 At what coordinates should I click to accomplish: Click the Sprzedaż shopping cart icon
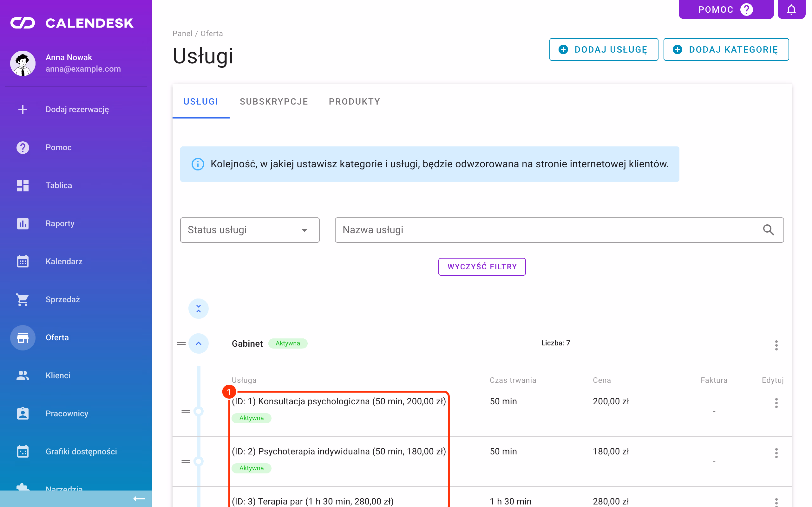pos(23,299)
